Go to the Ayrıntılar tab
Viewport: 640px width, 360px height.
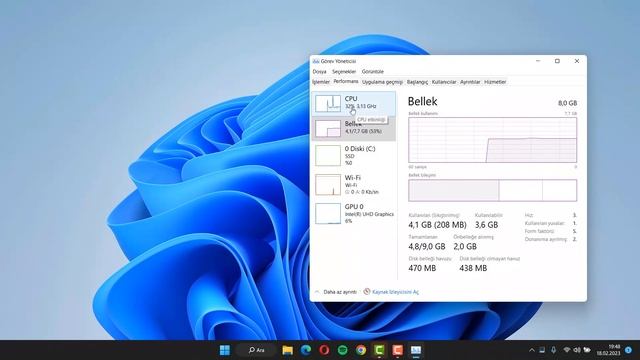click(x=470, y=82)
